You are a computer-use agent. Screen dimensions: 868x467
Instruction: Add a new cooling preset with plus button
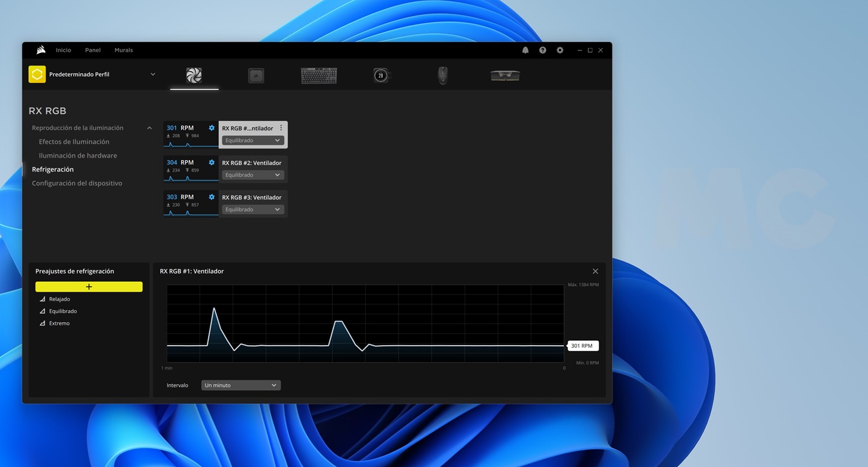click(89, 287)
